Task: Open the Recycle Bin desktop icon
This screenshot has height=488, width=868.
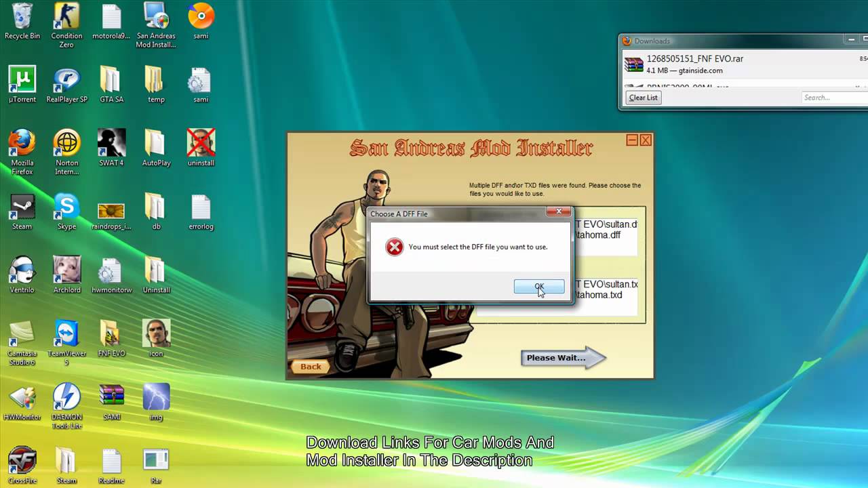Action: pyautogui.click(x=22, y=22)
